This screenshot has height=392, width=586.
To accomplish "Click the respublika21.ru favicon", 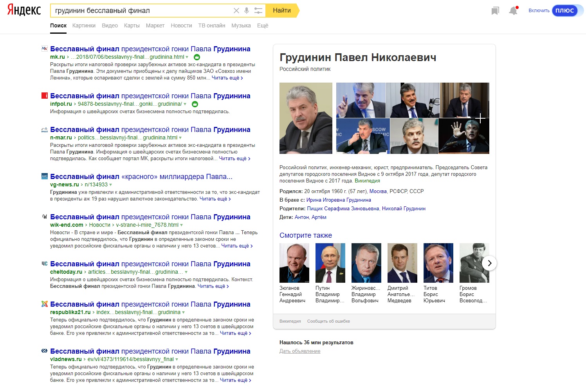I will pyautogui.click(x=44, y=304).
